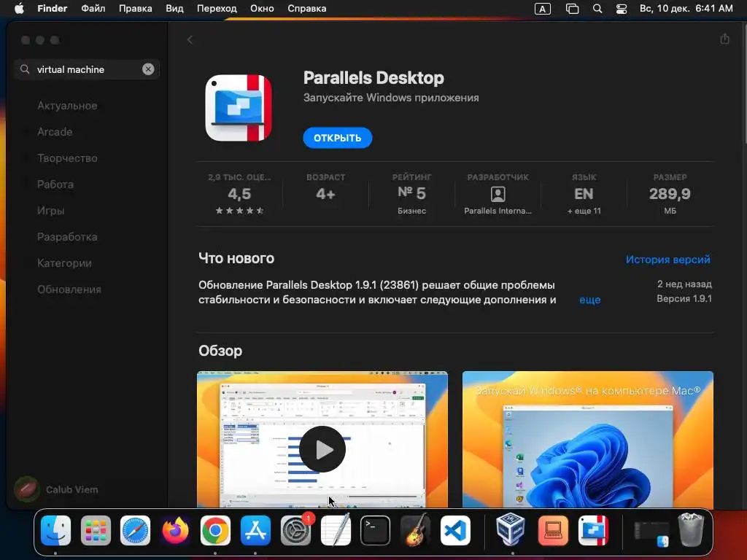Image resolution: width=747 pixels, height=560 pixels.
Task: Open Control Center in the menu bar
Action: pos(622,9)
